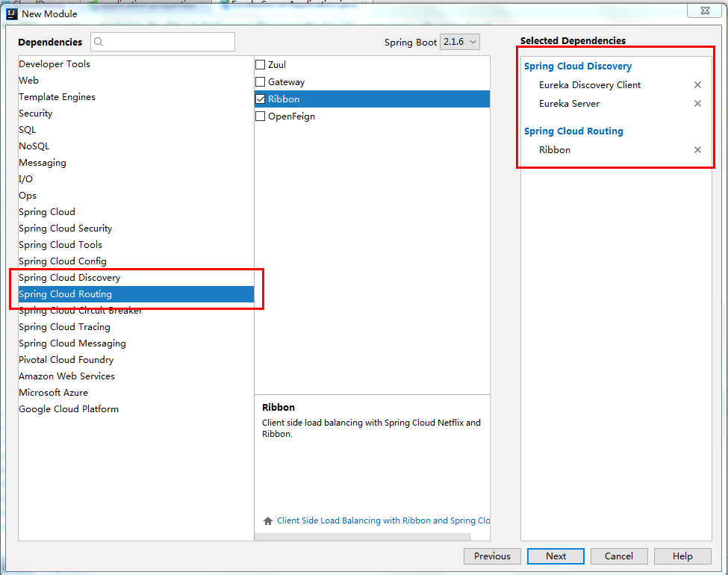Select the Pivotal Cloud Foundry category
The image size is (728, 575).
point(136,360)
